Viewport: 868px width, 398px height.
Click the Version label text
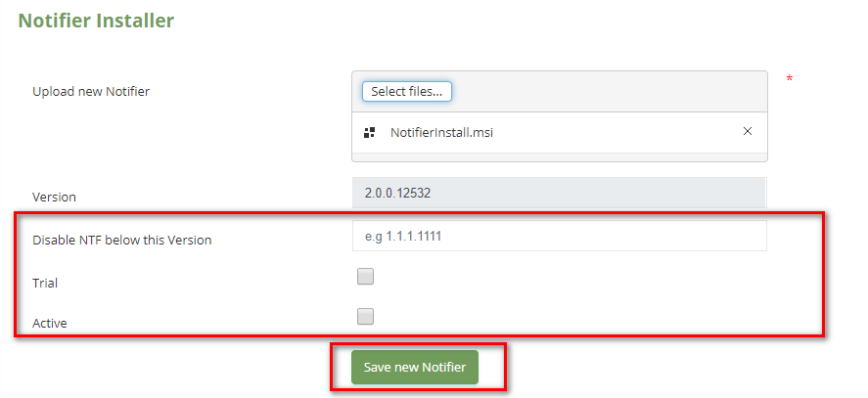point(55,197)
